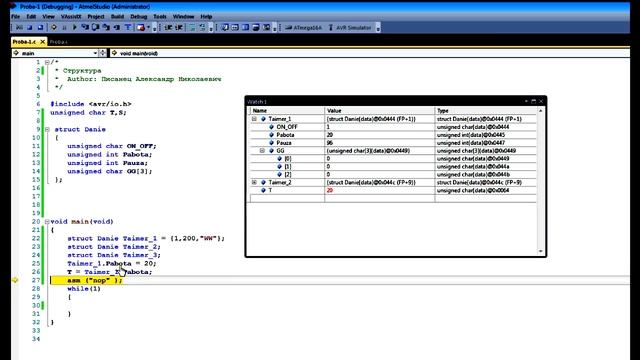The image size is (640, 360).
Task: Click the first debug-windows icon after the second toolbar grip
Action: [x=224, y=27]
